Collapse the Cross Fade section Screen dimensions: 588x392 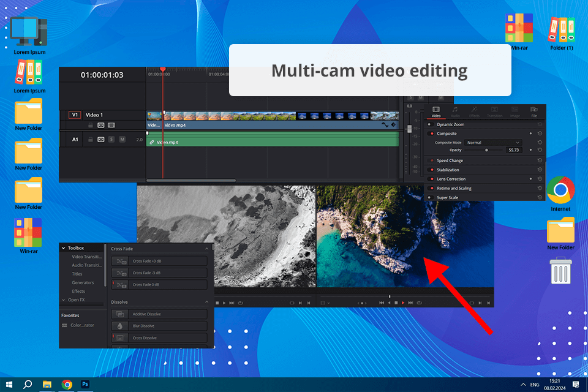206,249
